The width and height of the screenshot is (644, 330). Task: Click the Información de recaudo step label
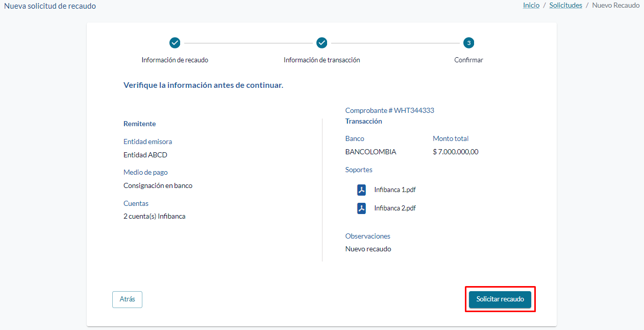[175, 60]
